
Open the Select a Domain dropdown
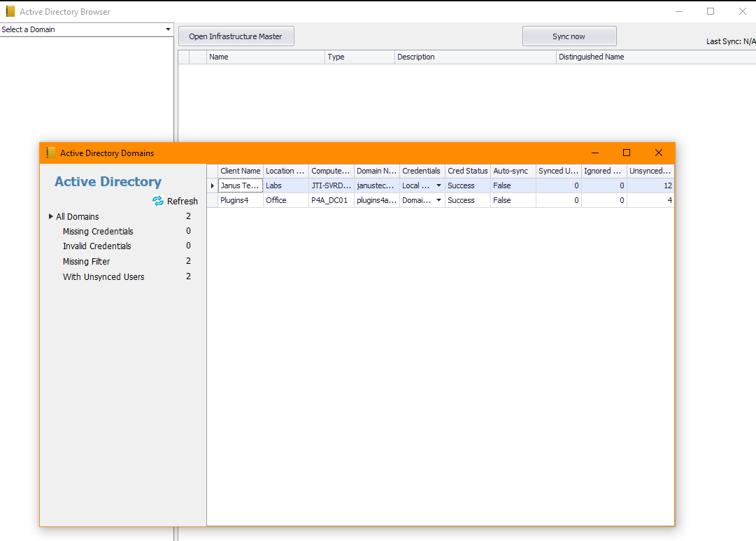168,29
